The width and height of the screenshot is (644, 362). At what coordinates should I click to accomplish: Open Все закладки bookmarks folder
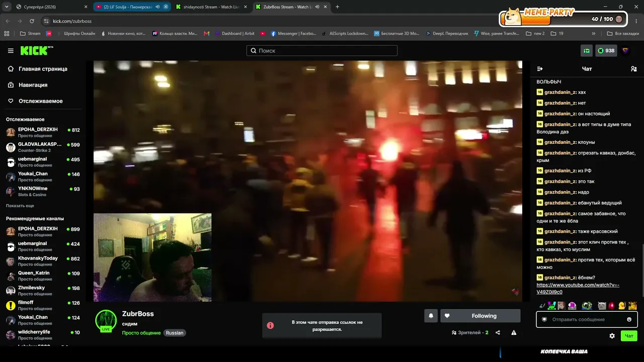coord(623,34)
